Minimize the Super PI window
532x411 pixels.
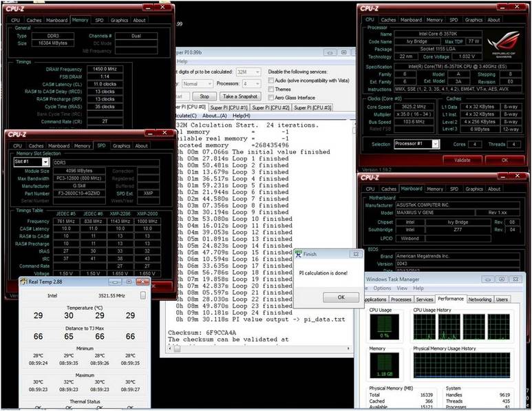[x=330, y=52]
